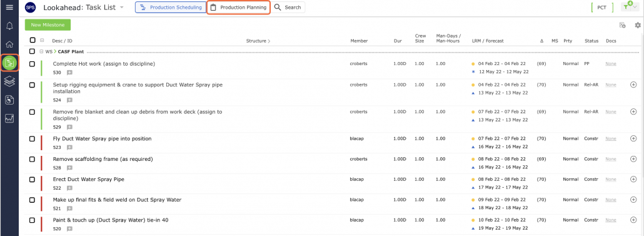Viewport: 644px width, 236px height.
Task: Open comment icon for task 521
Action: coord(69,208)
